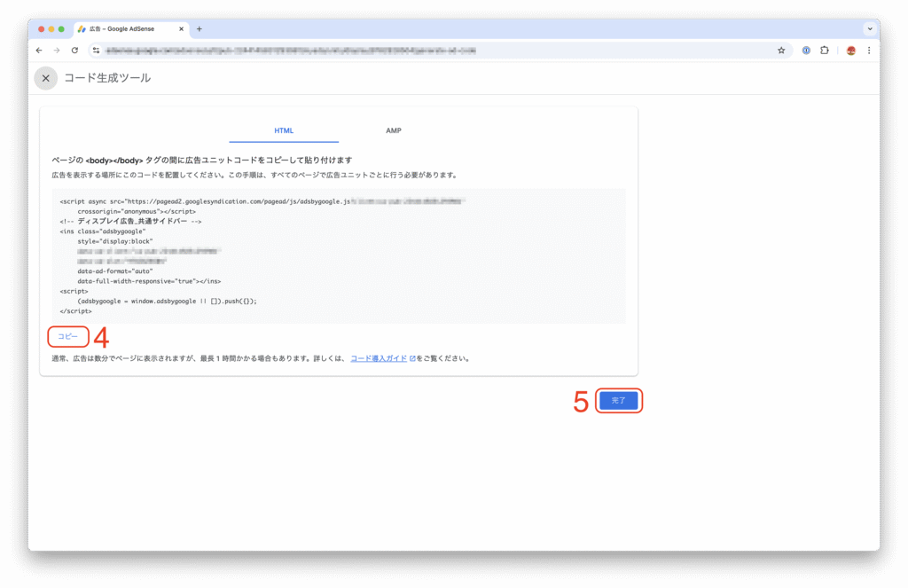Switch to the AMP tab
Image resolution: width=908 pixels, height=588 pixels.
394,131
